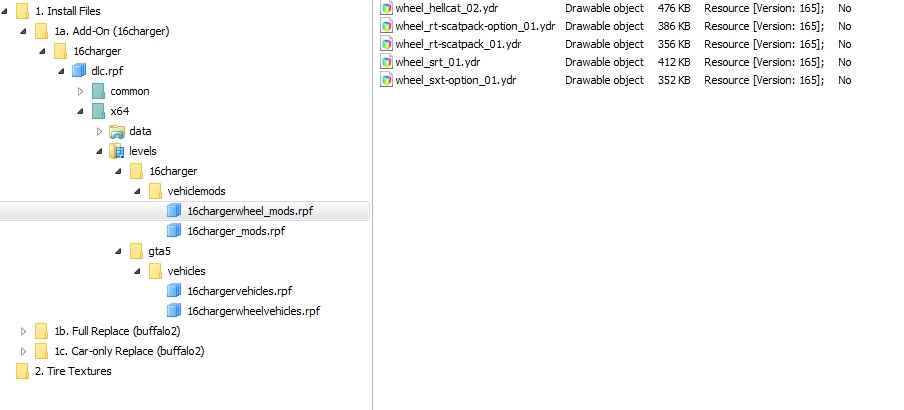Select 16chargerwheelvehicles.rpf in the tree
Viewport: 904px width, 410px height.
(x=254, y=311)
